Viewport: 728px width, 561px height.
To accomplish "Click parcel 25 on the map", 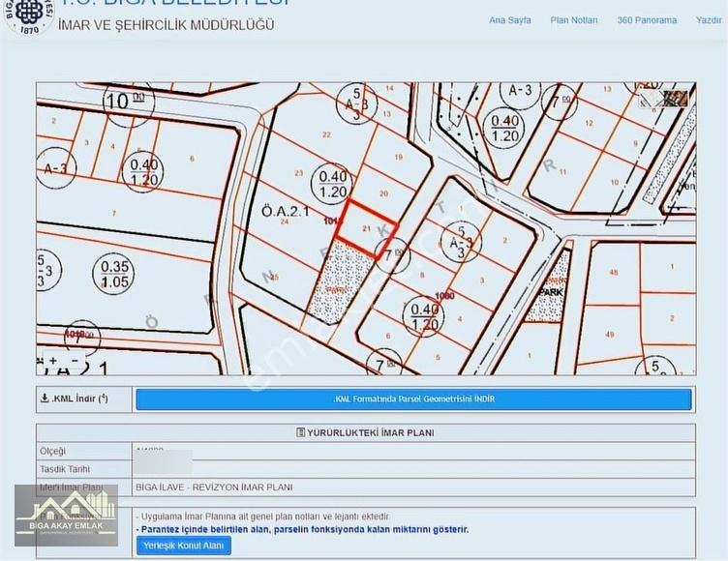I will point(274,277).
